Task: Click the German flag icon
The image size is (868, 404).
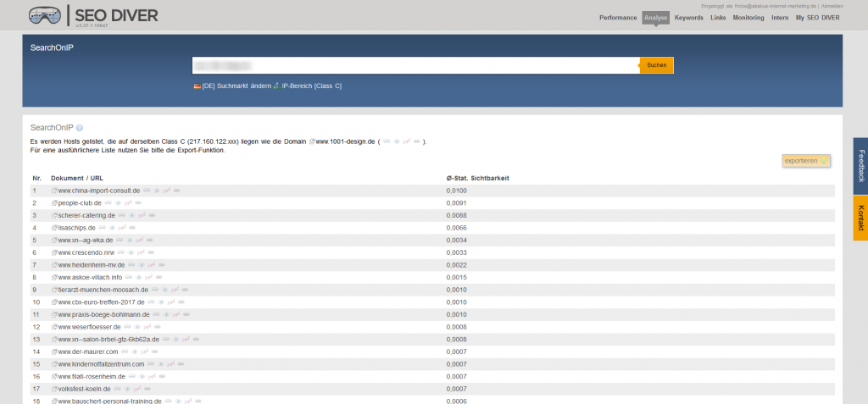Action: [x=197, y=86]
